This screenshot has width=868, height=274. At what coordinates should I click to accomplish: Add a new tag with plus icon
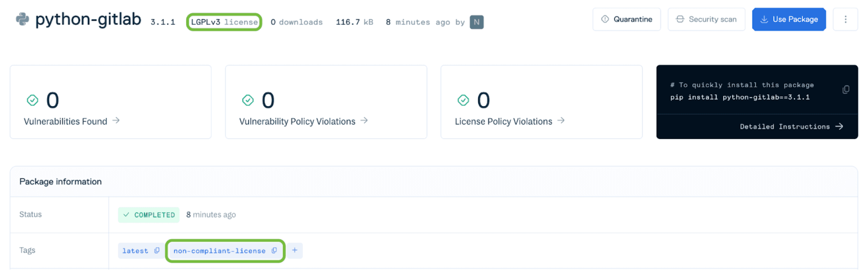tap(294, 250)
